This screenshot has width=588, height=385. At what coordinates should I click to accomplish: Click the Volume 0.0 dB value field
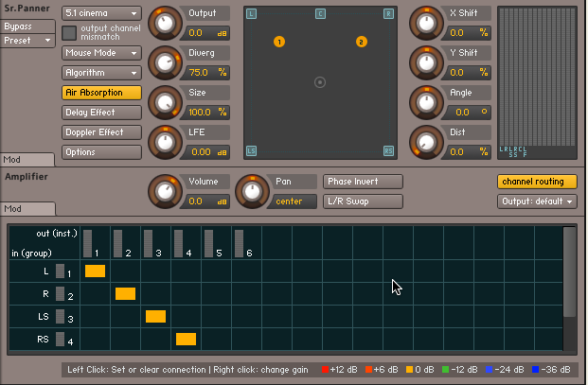(x=206, y=201)
